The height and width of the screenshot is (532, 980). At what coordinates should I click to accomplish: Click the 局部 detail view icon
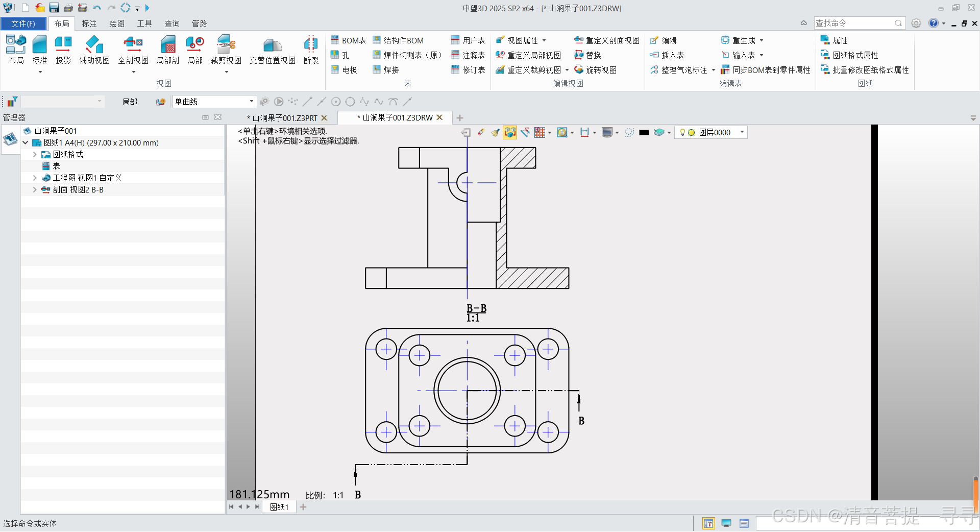pyautogui.click(x=195, y=50)
